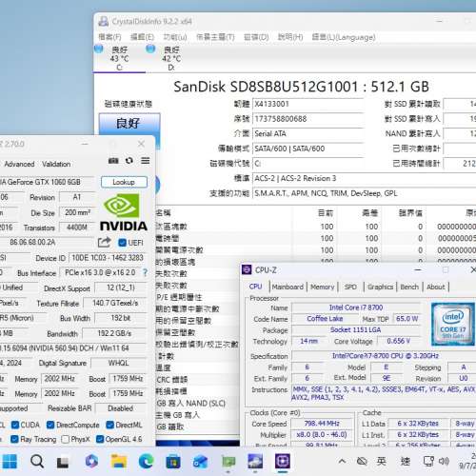The image size is (476, 476).
Task: Open the 說明(H) menu in CrystalDiskInfo
Action: [x=290, y=37]
